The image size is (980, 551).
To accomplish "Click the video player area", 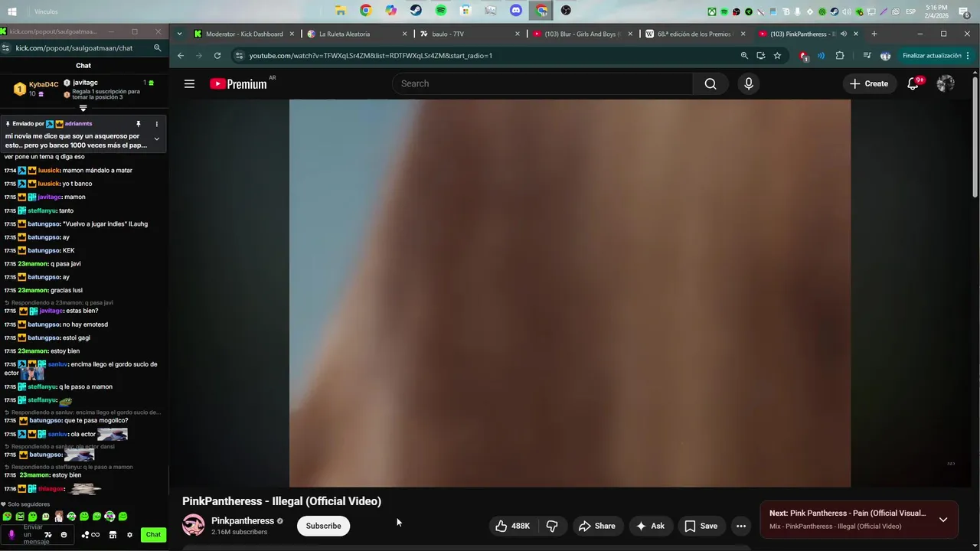I will click(x=570, y=293).
